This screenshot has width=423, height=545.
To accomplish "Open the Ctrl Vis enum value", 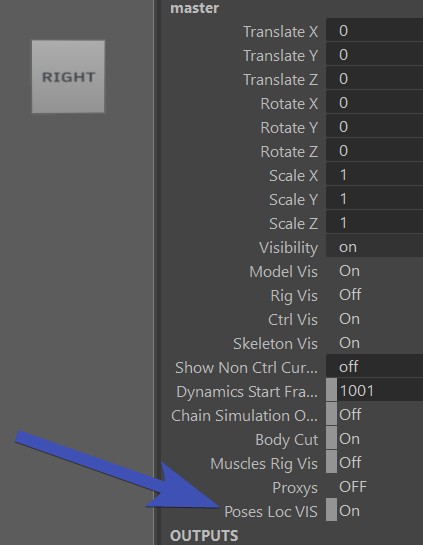I will click(349, 319).
